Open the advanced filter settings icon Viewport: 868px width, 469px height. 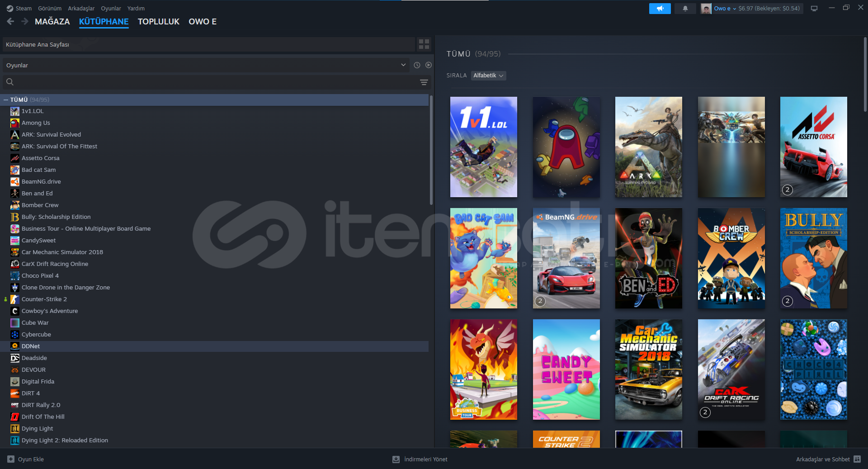click(x=424, y=82)
